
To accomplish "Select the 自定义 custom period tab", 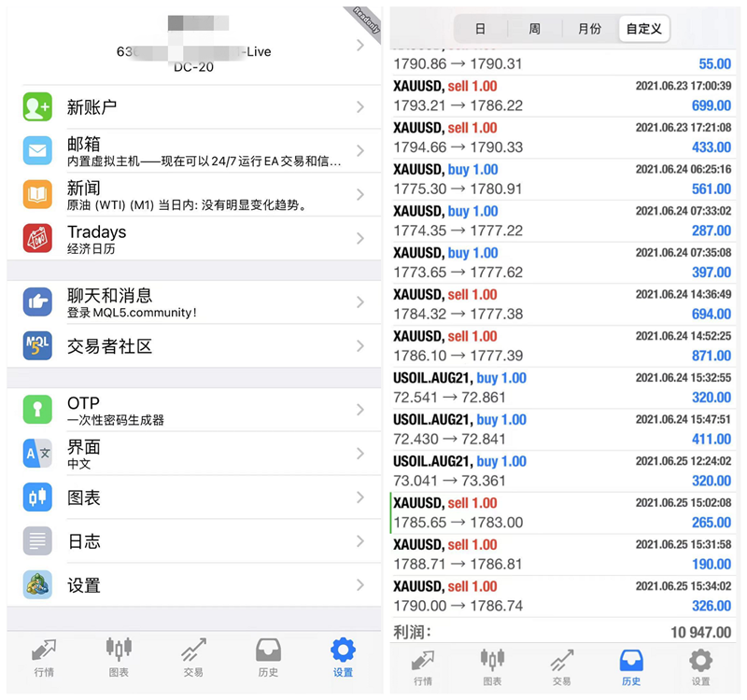I will [x=644, y=29].
